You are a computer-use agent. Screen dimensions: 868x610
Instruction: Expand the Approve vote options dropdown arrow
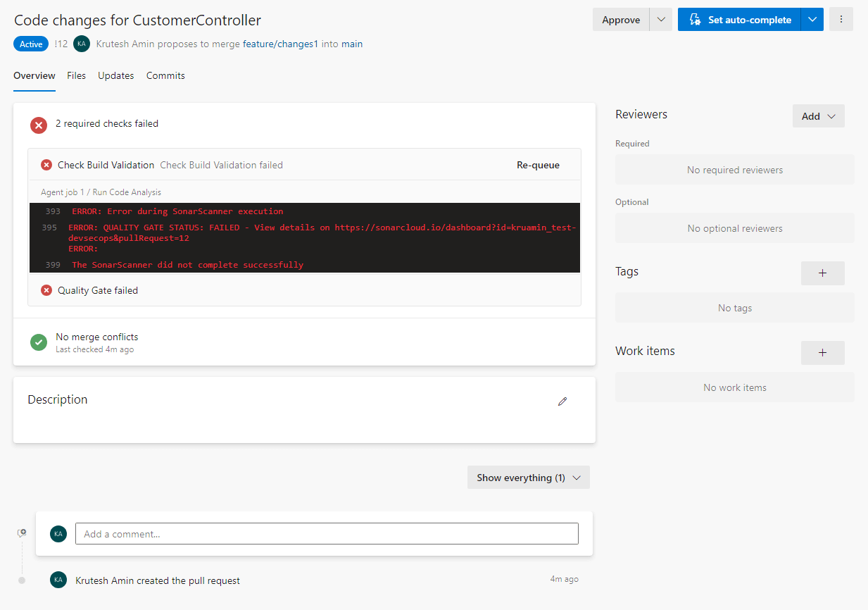(661, 20)
